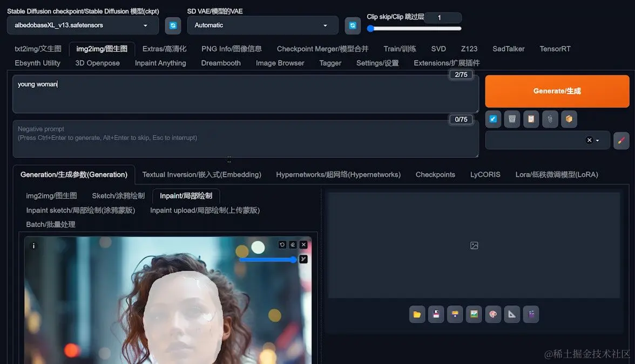The width and height of the screenshot is (635, 364).
Task: Refresh the Stable Diffusion checkpoint list
Action: 173,25
